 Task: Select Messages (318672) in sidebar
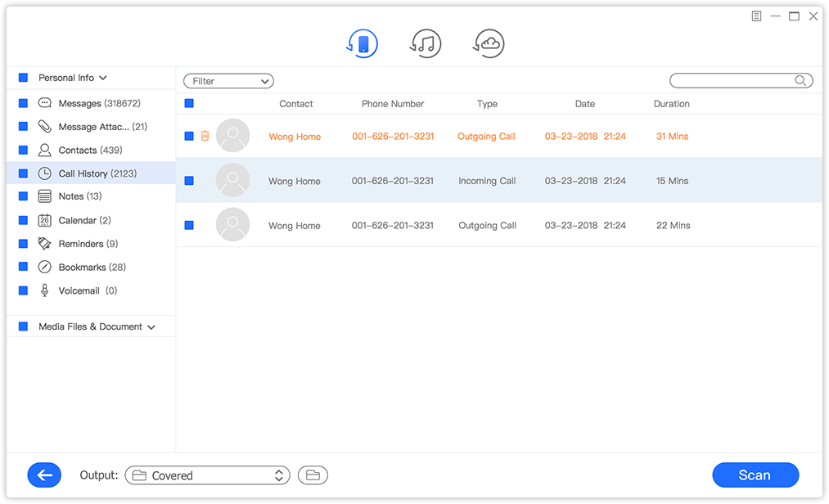pyautogui.click(x=99, y=103)
